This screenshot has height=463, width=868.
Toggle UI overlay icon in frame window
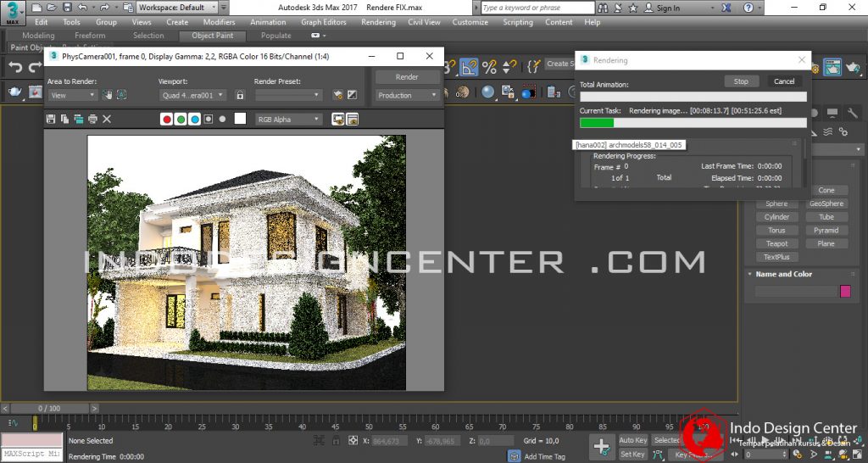[337, 119]
